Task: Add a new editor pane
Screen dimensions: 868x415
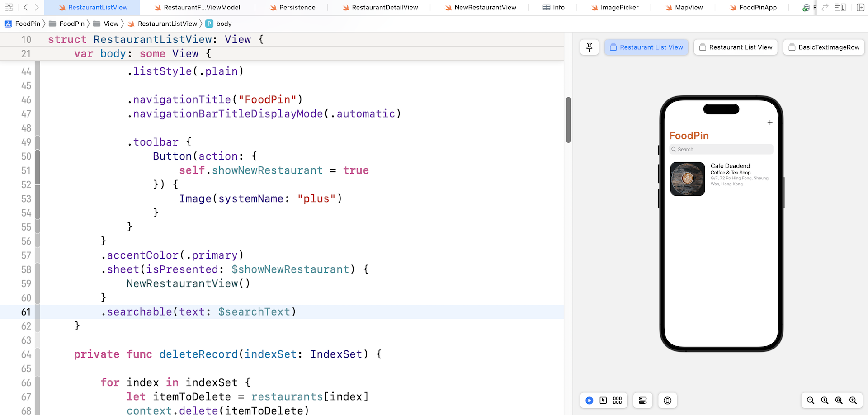Action: [x=860, y=7]
